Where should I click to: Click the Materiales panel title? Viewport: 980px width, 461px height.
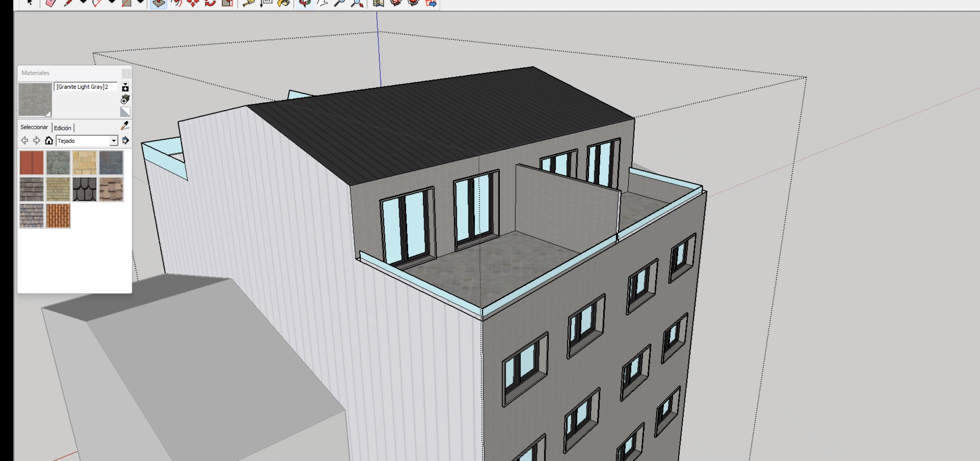[x=36, y=73]
